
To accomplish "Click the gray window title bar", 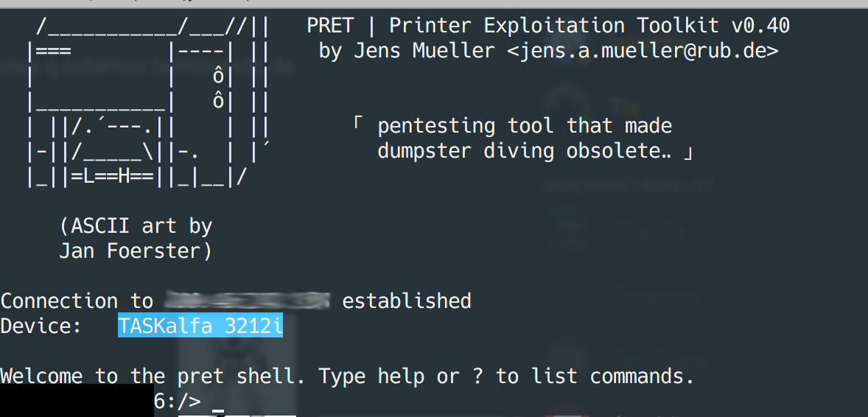I will [434, 4].
